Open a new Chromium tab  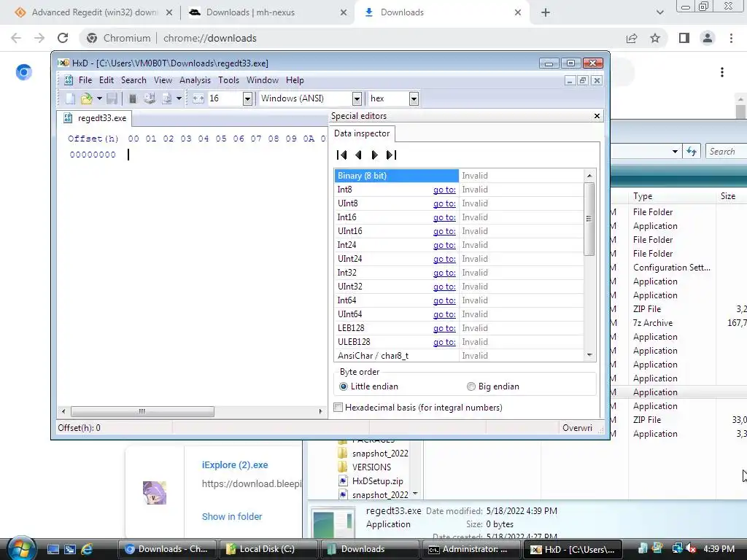click(546, 12)
